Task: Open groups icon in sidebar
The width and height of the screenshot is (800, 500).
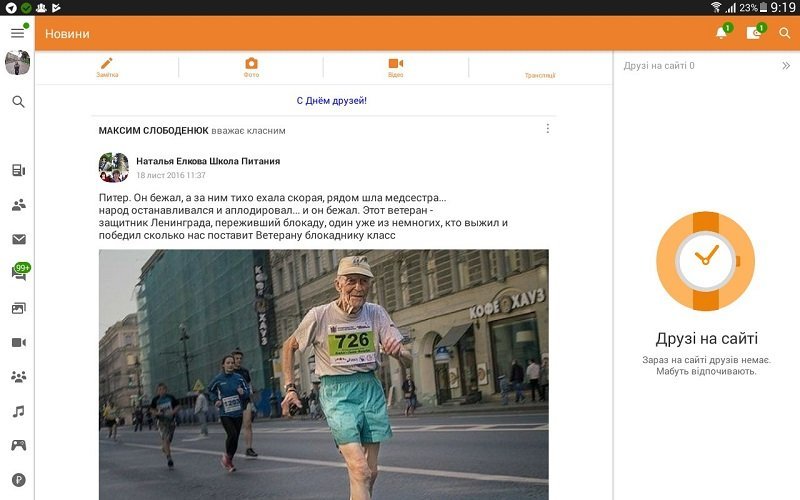Action: [x=18, y=377]
